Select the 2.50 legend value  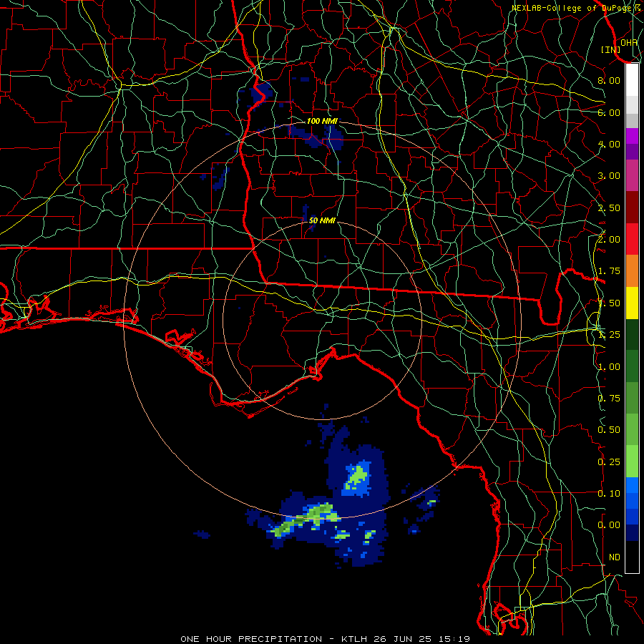click(x=609, y=208)
